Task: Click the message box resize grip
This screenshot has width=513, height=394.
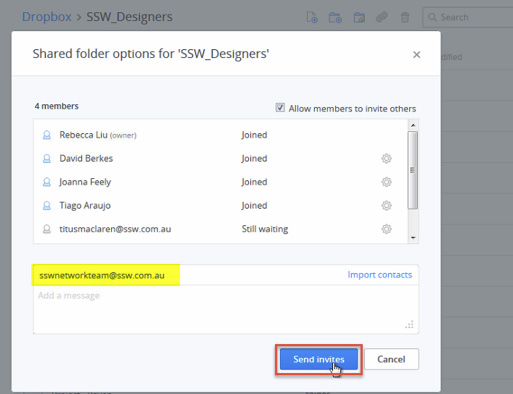Action: pyautogui.click(x=409, y=324)
